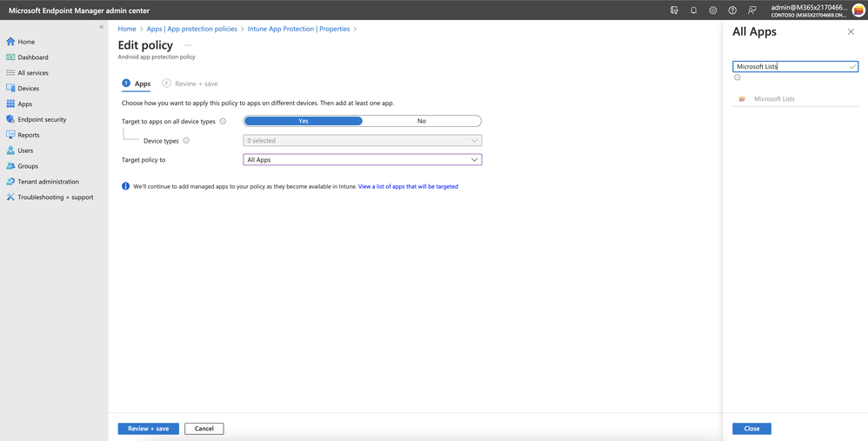Image resolution: width=868 pixels, height=441 pixels.
Task: Open Dashboard in the sidebar
Action: [33, 57]
